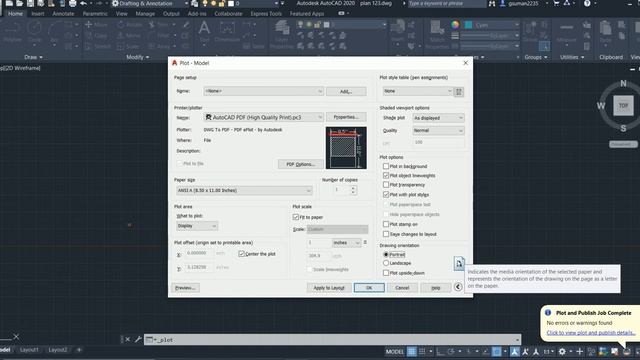640x360 pixels.
Task: Open the Page setup Name dropdown
Action: tap(263, 91)
